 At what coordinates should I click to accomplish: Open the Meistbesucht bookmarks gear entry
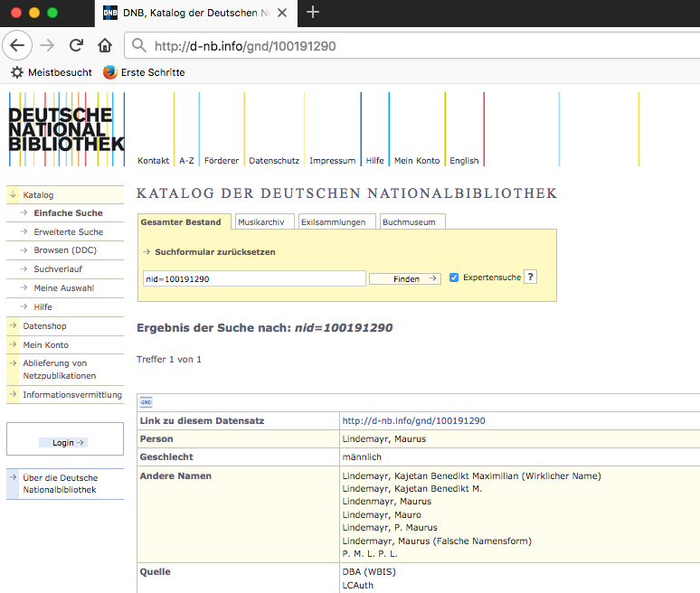(52, 72)
